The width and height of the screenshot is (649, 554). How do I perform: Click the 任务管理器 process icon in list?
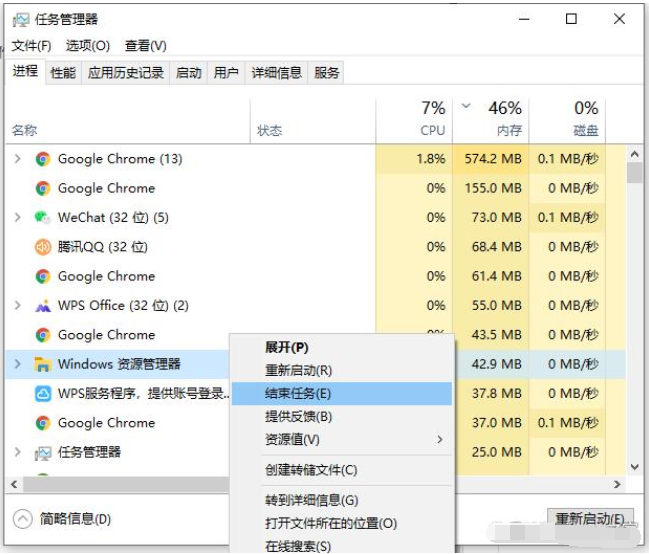click(x=43, y=453)
